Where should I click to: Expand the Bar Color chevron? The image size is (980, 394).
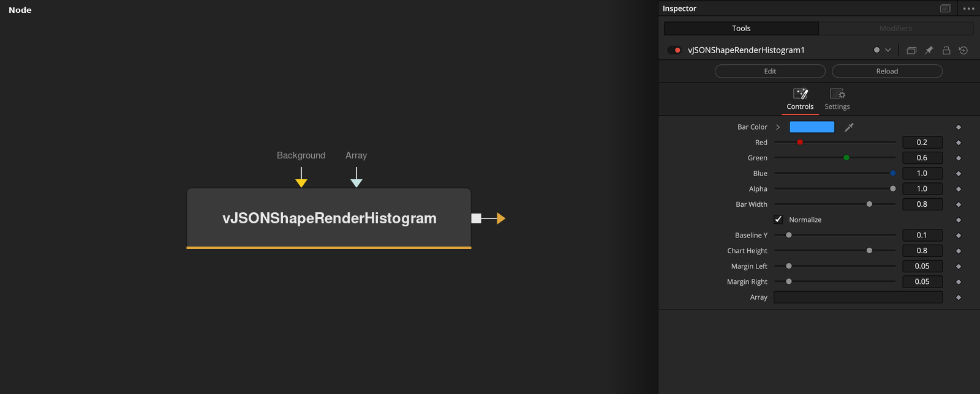pyautogui.click(x=778, y=127)
